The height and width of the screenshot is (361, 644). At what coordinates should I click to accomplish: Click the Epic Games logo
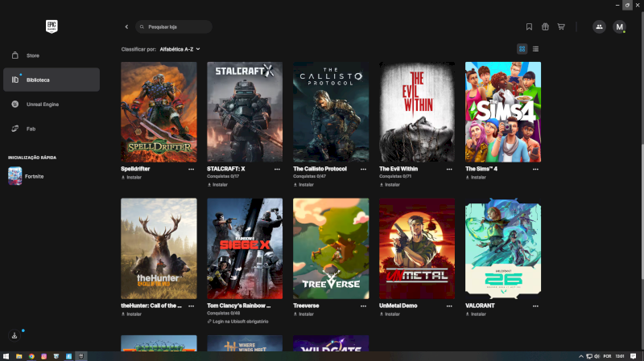click(x=52, y=27)
